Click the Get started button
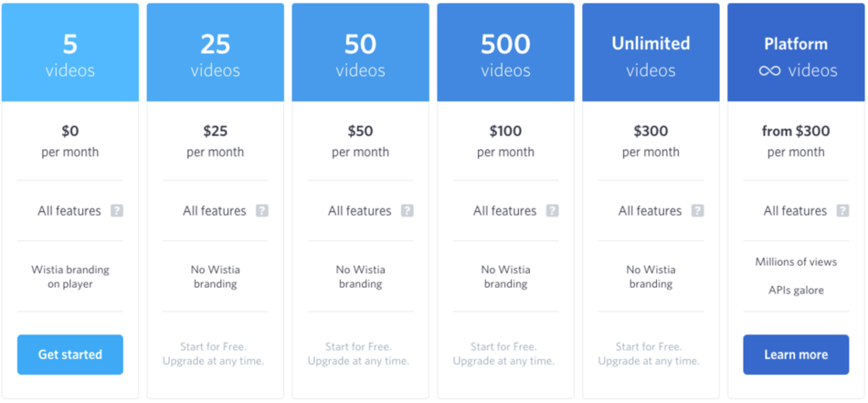868x403 pixels. (x=70, y=355)
